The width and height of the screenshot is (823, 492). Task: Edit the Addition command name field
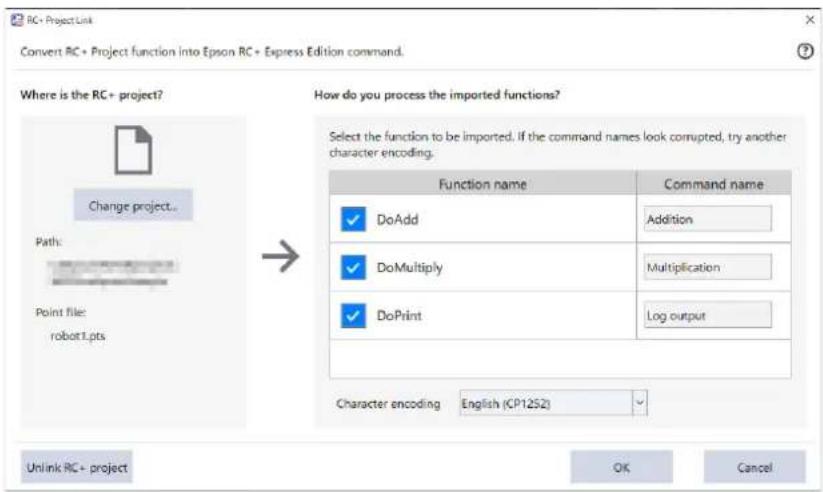(x=708, y=219)
